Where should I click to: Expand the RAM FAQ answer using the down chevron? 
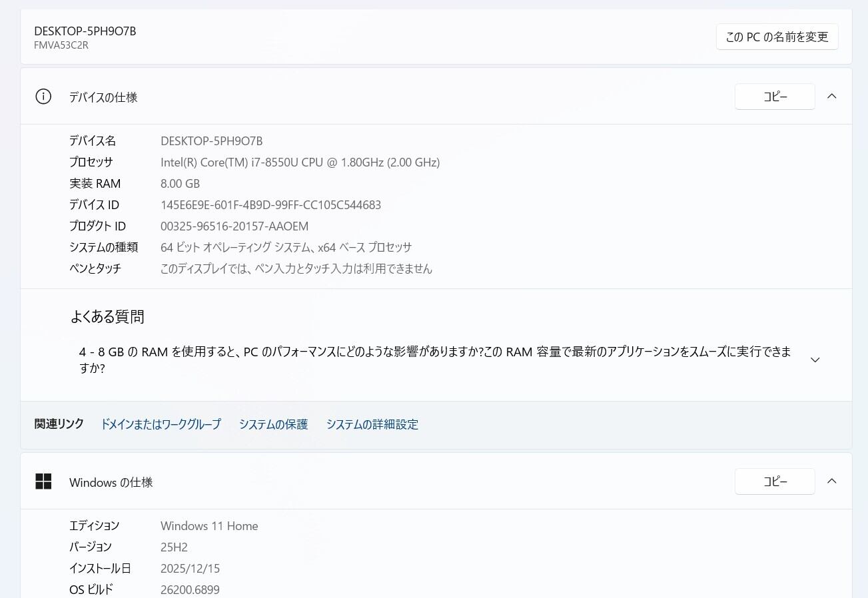click(815, 360)
